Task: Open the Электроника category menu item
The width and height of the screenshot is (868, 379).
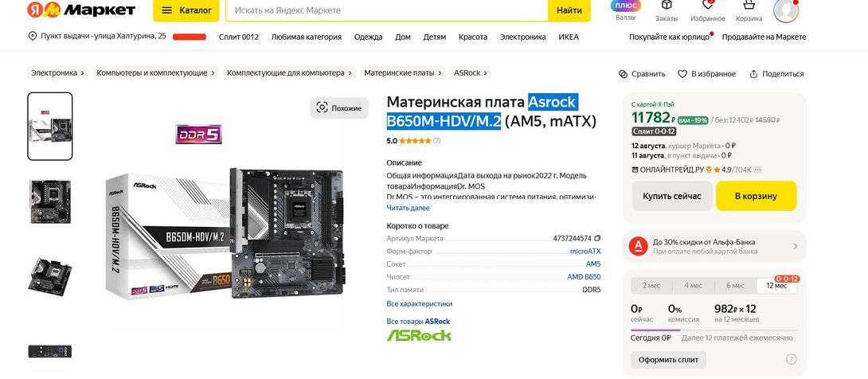Action: (x=522, y=37)
